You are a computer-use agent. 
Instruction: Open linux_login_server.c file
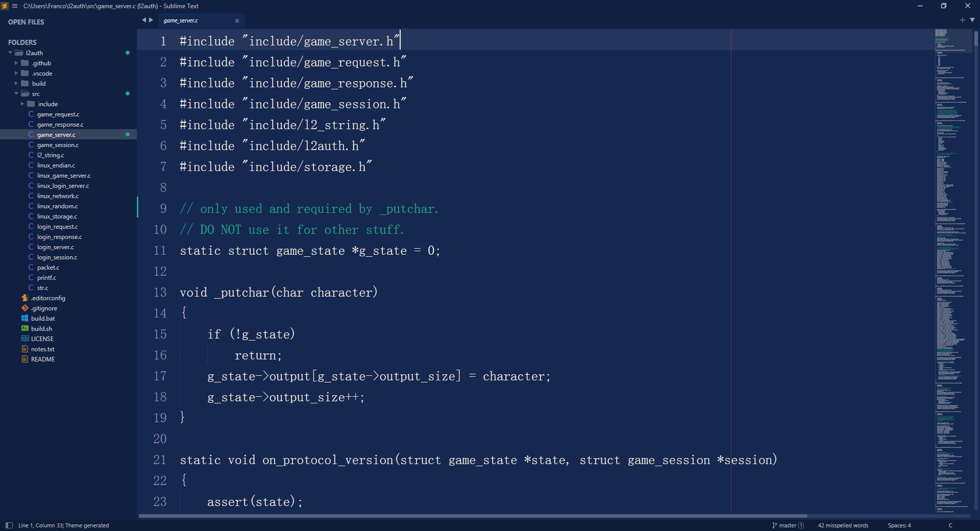pos(63,186)
